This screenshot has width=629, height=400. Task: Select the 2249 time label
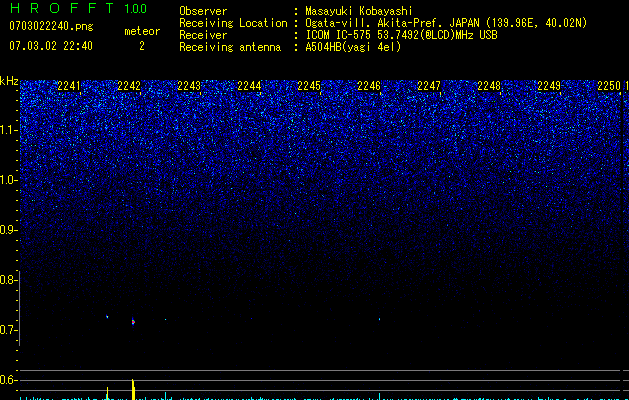pos(549,86)
